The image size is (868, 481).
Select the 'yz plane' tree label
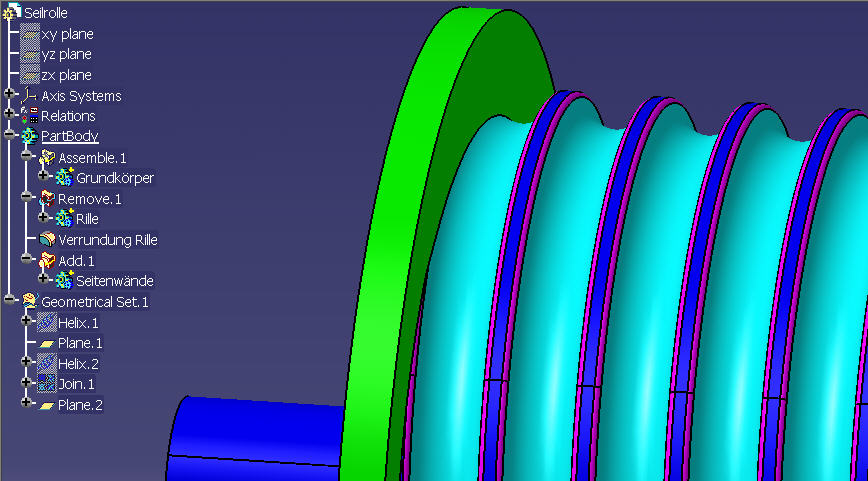click(x=66, y=54)
